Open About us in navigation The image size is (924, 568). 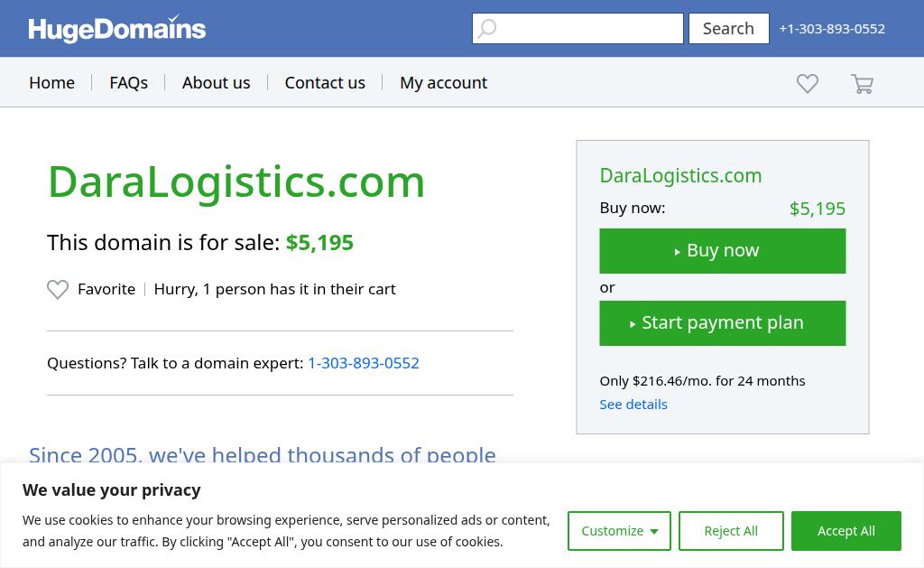pos(217,82)
